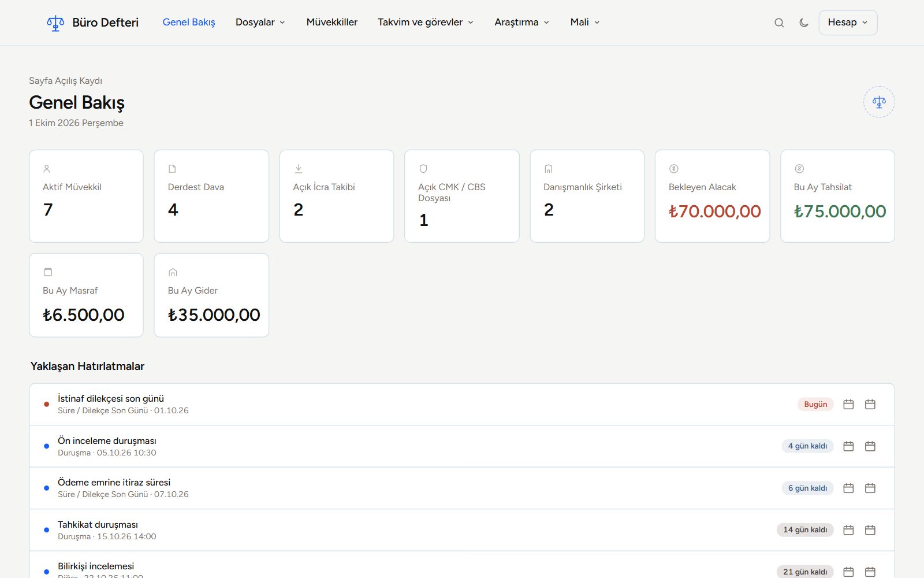Click the 4 gün kaldı badge
This screenshot has width=924, height=578.
point(807,446)
